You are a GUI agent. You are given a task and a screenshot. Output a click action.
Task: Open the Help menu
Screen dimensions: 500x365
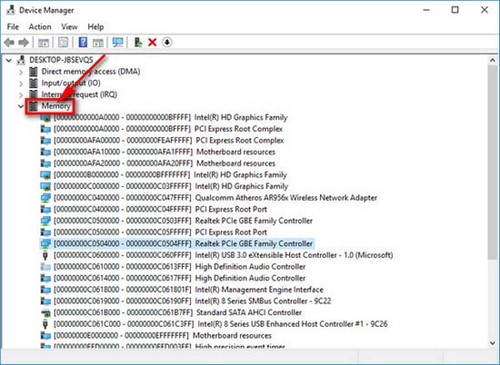(x=96, y=27)
